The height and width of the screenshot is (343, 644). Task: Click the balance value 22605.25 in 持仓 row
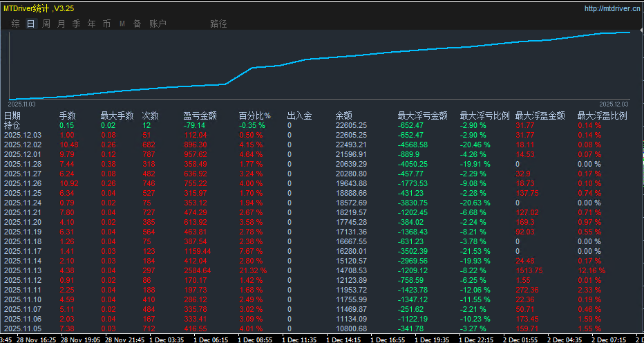352,125
